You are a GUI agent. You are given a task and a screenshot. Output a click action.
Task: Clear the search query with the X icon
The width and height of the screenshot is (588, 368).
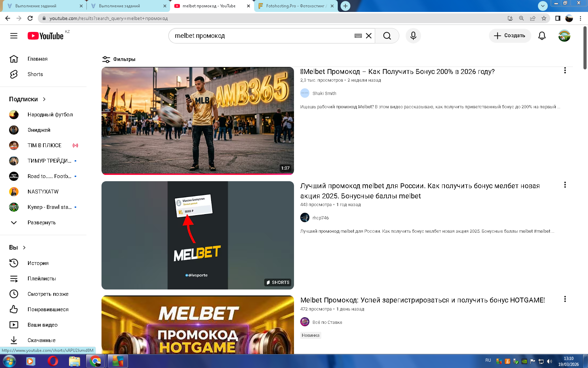coord(369,36)
